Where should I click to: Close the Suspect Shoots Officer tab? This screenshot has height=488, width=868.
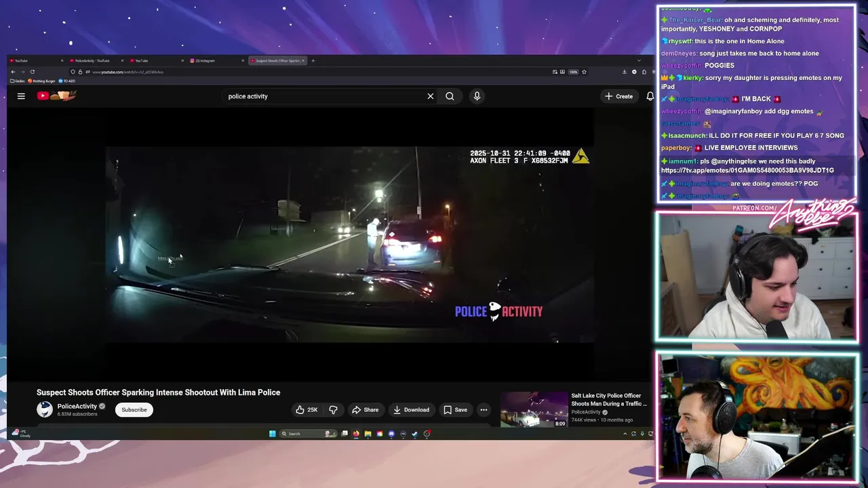(x=303, y=60)
